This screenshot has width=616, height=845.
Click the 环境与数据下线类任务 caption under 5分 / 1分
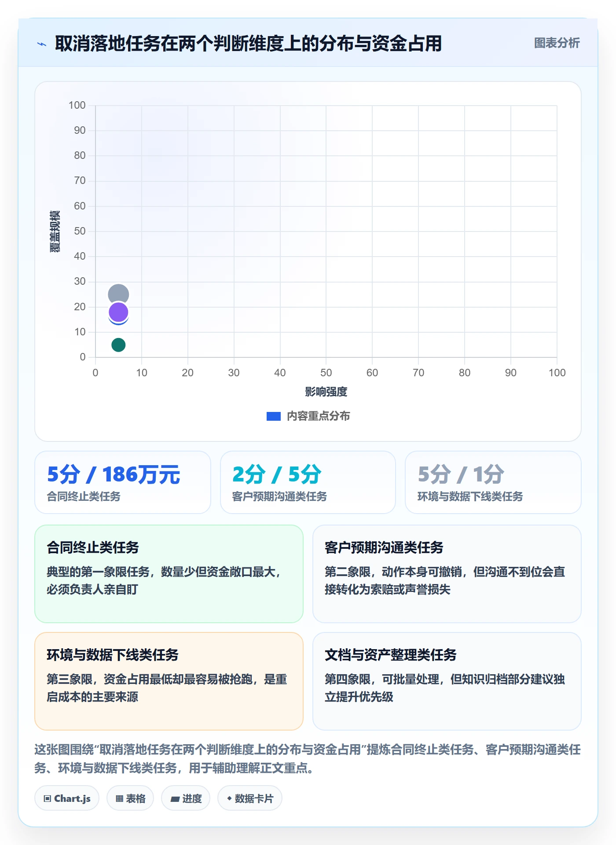point(470,496)
